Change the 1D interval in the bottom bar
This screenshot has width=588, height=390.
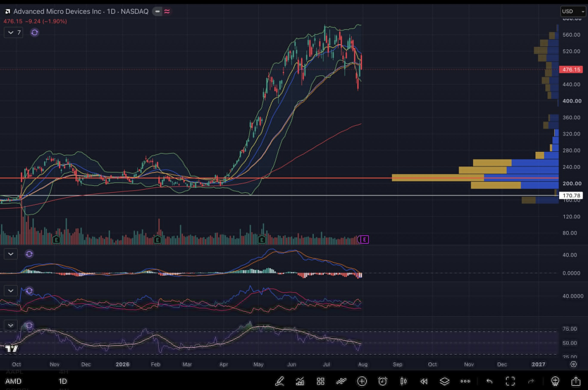point(63,381)
